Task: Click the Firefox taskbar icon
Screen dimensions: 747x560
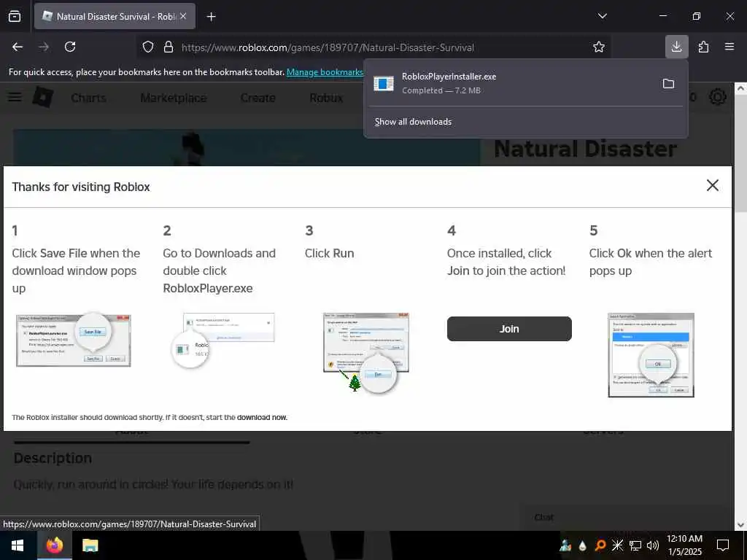Action: (54, 545)
